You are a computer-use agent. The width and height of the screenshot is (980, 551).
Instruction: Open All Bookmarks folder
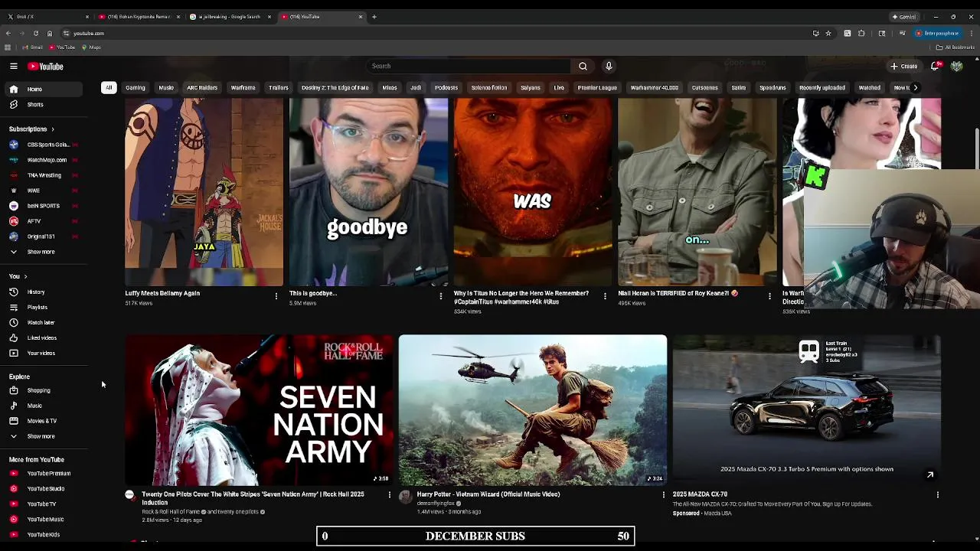pos(955,47)
